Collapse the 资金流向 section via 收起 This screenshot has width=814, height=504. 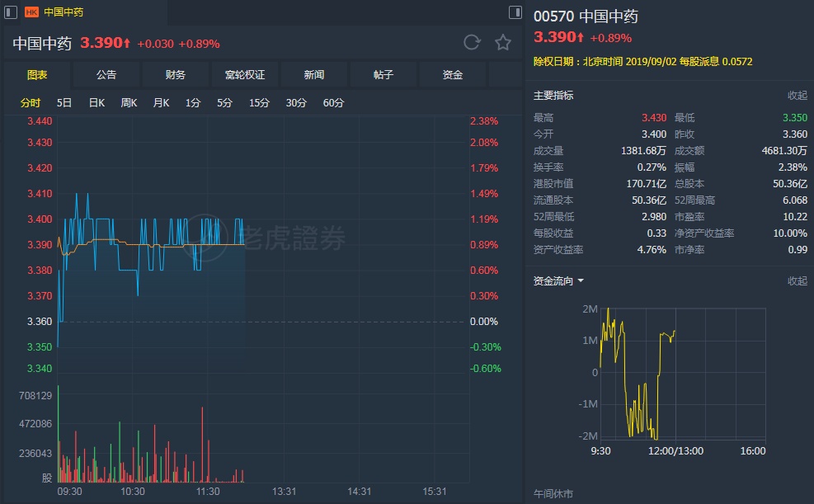(x=797, y=281)
